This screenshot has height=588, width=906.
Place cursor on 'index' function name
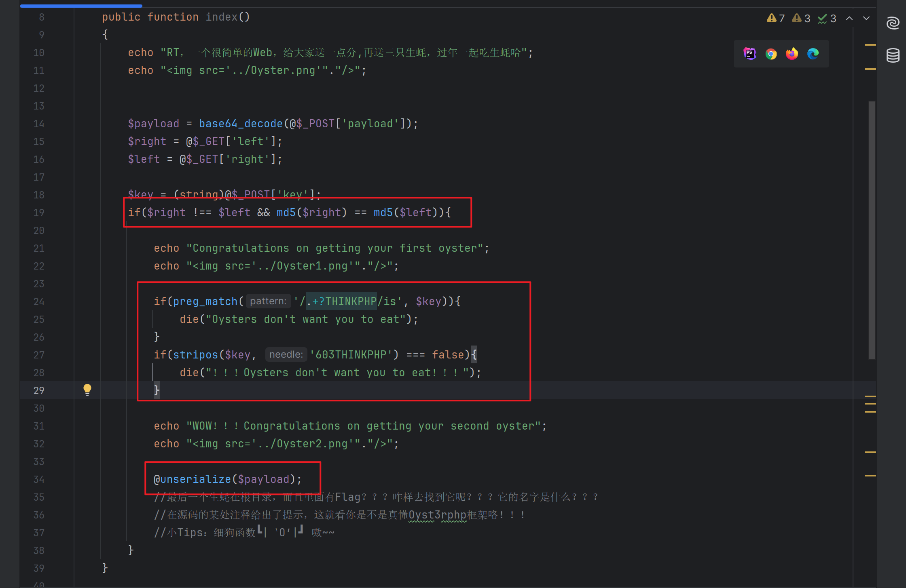click(222, 17)
